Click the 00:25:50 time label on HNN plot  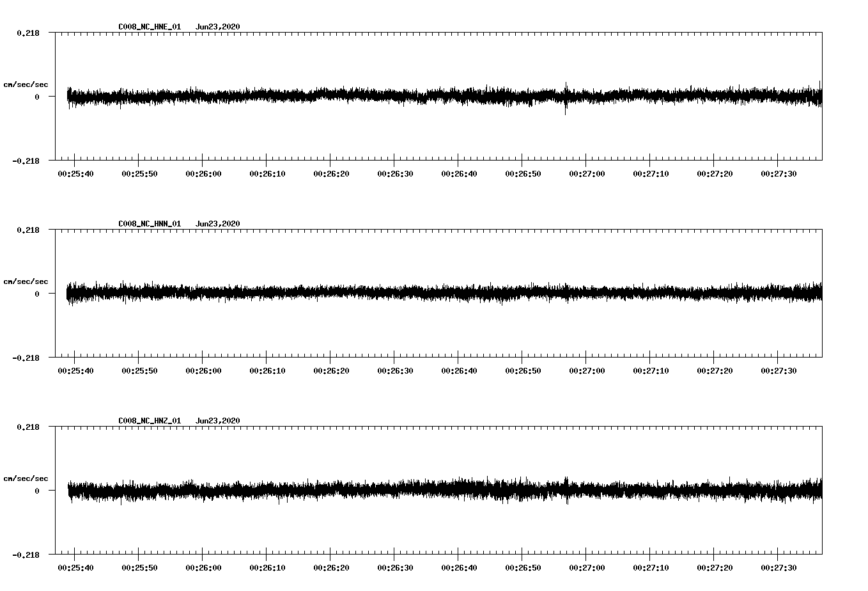(x=139, y=371)
